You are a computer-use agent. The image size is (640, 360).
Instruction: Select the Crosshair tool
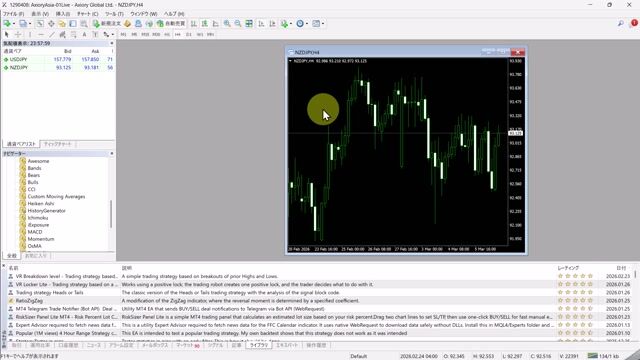18,35
